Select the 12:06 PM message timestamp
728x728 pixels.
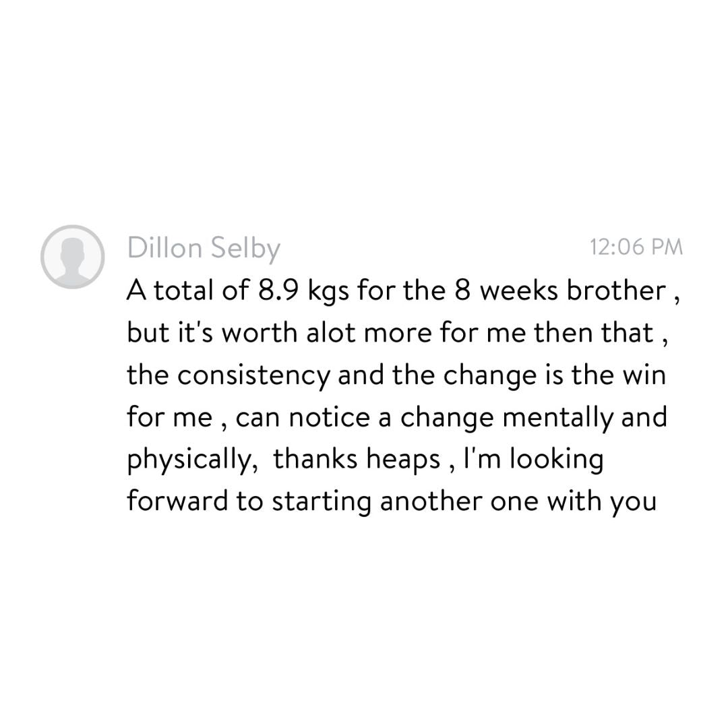(x=636, y=247)
